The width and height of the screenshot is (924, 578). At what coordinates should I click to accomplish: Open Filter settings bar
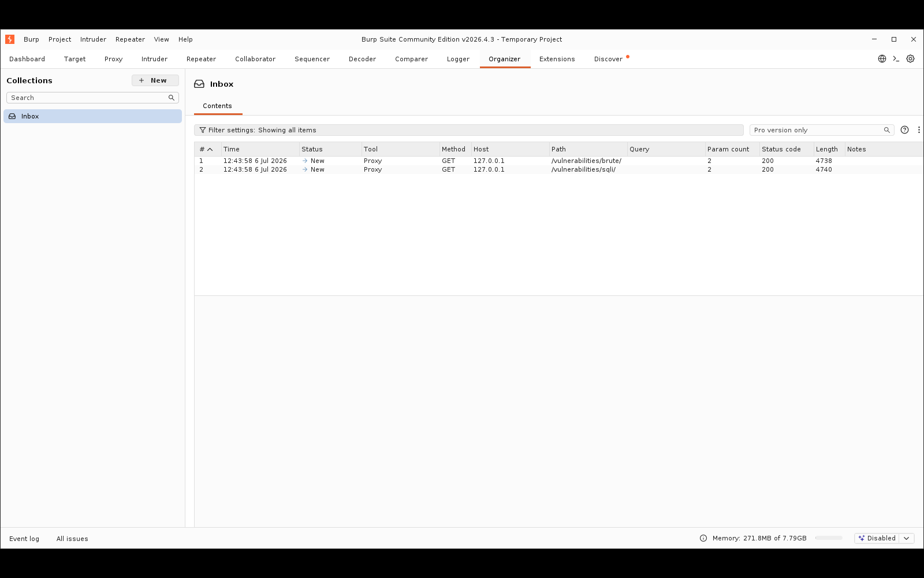pyautogui.click(x=469, y=130)
